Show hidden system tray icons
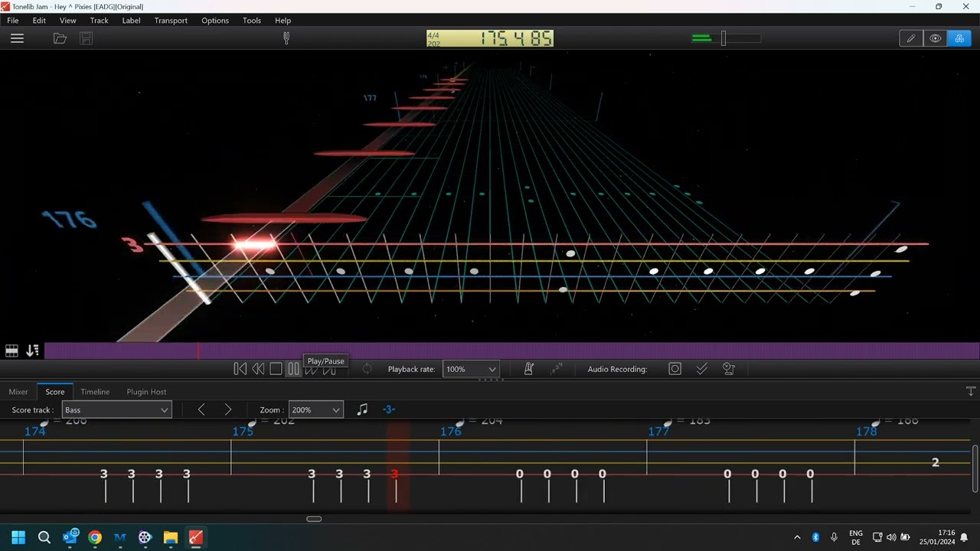The image size is (980, 551). click(797, 537)
